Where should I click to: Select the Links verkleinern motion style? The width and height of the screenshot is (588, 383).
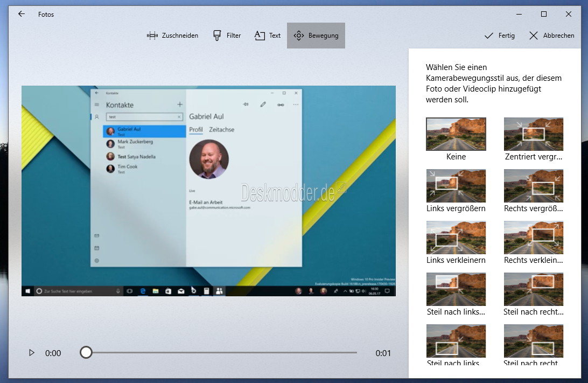[456, 243]
